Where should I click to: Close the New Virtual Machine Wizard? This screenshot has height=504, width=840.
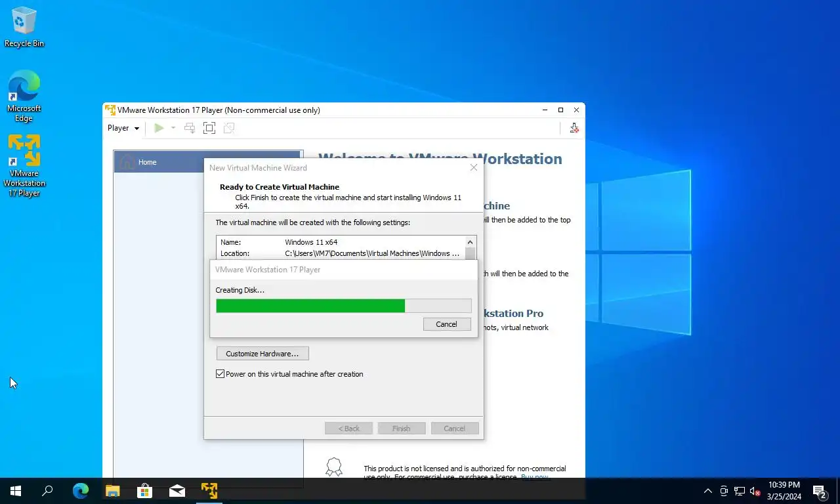[474, 168]
